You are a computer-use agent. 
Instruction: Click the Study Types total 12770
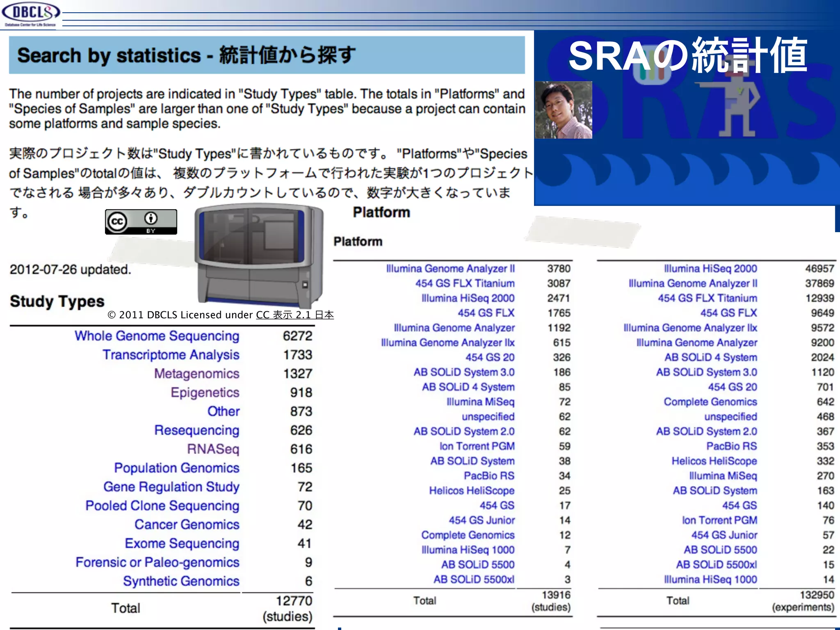(x=294, y=601)
